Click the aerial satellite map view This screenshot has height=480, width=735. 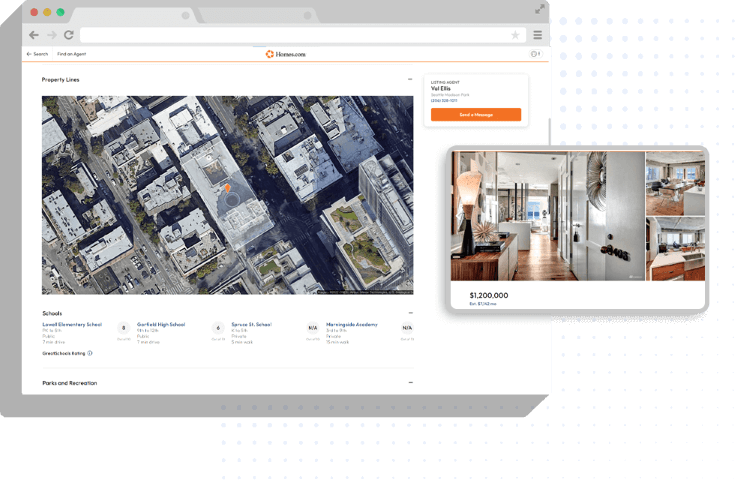pos(227,195)
